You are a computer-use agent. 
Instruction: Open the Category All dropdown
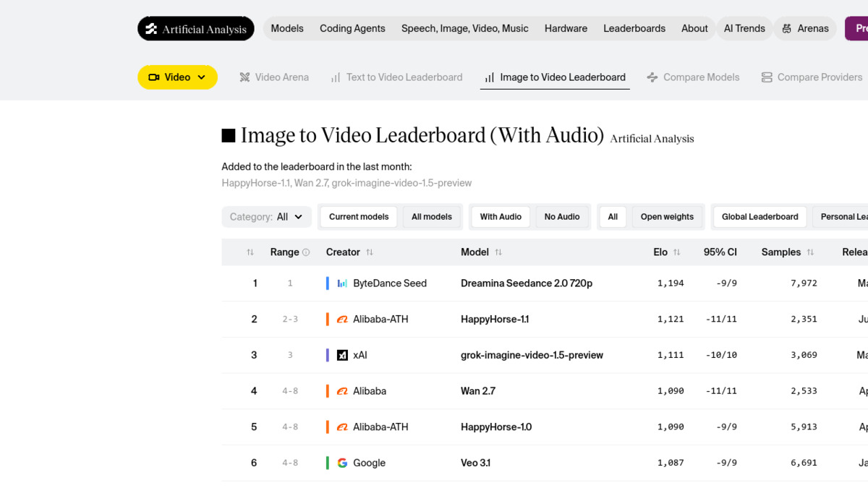[267, 217]
